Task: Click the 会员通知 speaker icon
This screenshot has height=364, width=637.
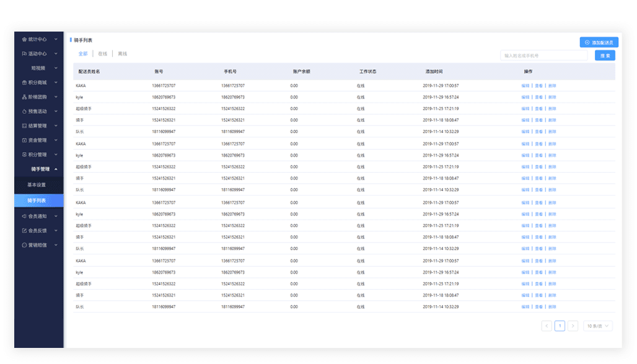Action: click(x=24, y=217)
